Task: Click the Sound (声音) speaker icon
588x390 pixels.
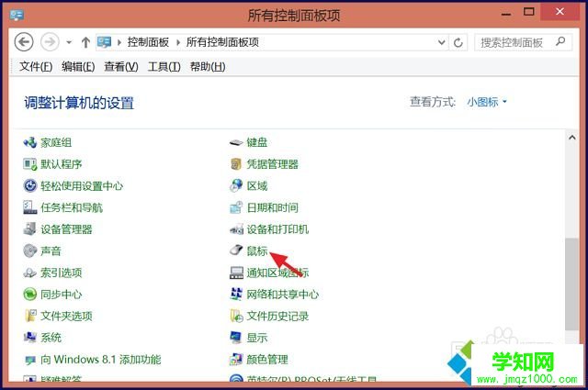Action: 29,251
